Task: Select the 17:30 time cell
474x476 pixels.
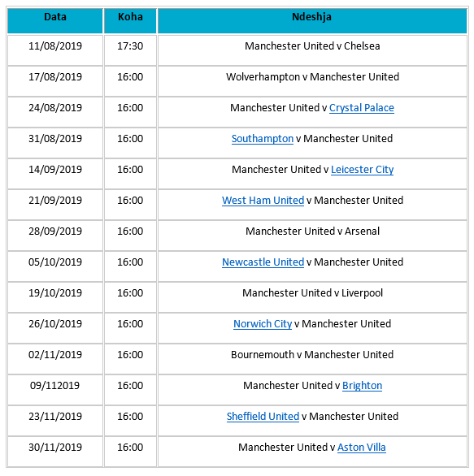Action: pyautogui.click(x=130, y=50)
